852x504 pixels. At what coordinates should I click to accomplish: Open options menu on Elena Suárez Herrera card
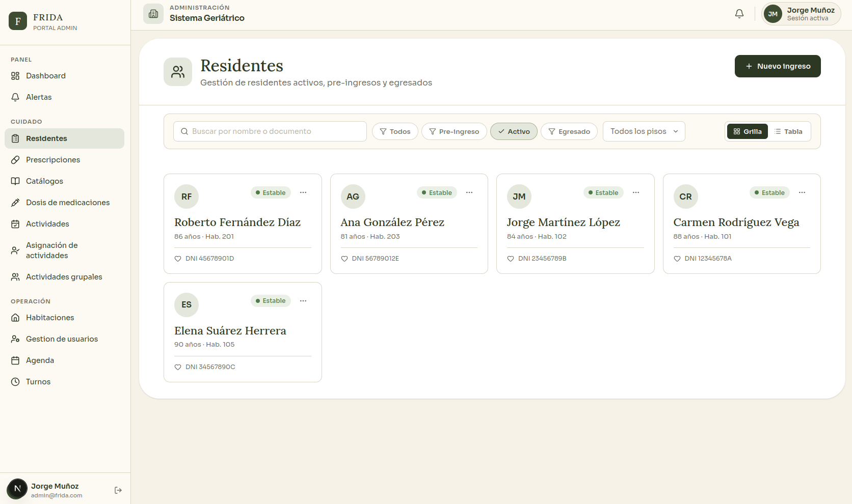303,301
